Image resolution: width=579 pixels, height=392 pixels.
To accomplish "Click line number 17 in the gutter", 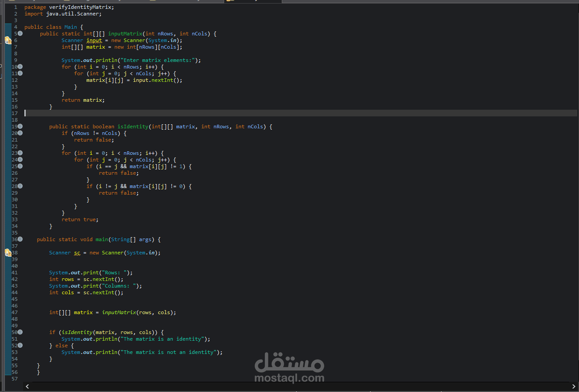I will (15, 113).
